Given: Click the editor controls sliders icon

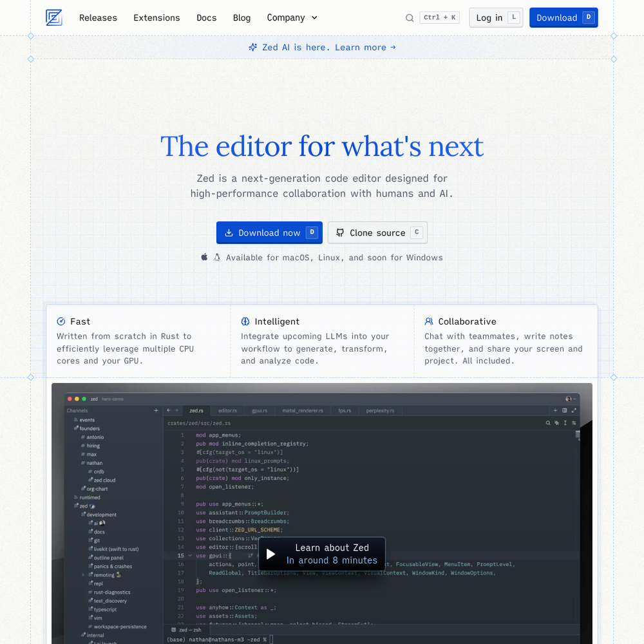Looking at the screenshot, I should point(574,422).
